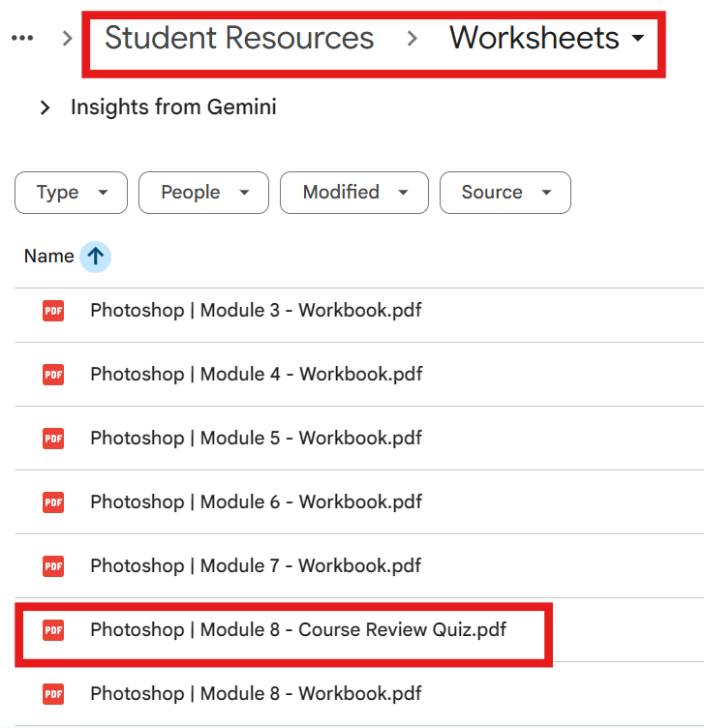This screenshot has height=728, width=704.
Task: Open the Modified filter dropdown
Action: click(x=352, y=193)
